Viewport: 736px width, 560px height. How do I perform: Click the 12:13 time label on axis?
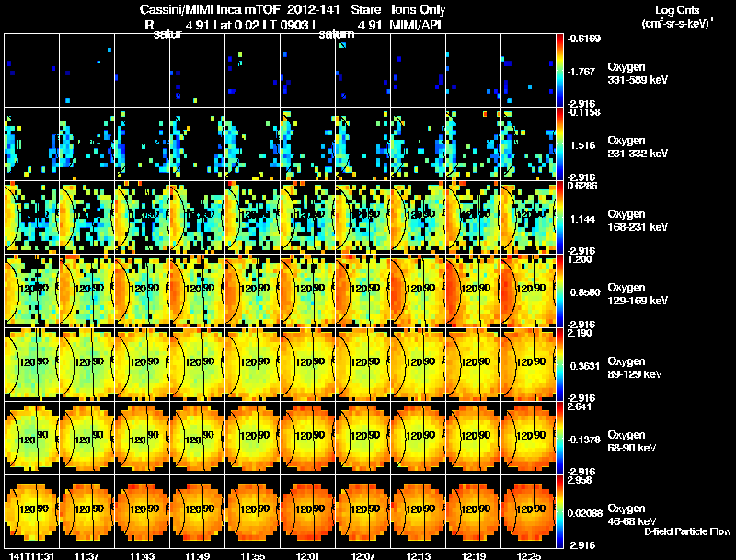[418, 555]
